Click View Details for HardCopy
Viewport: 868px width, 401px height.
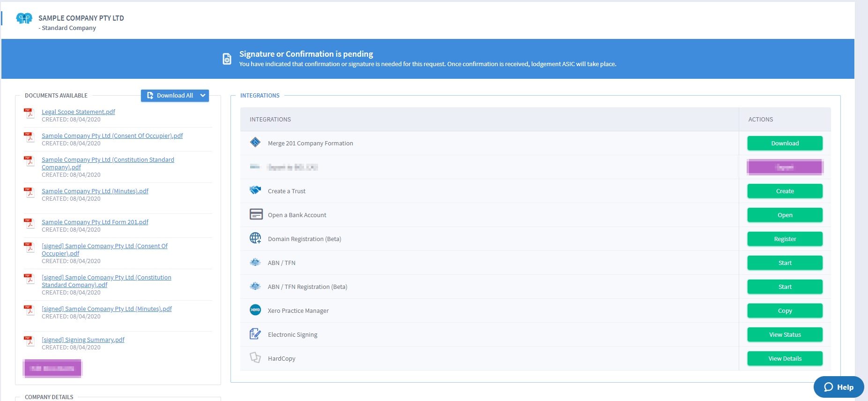(785, 359)
